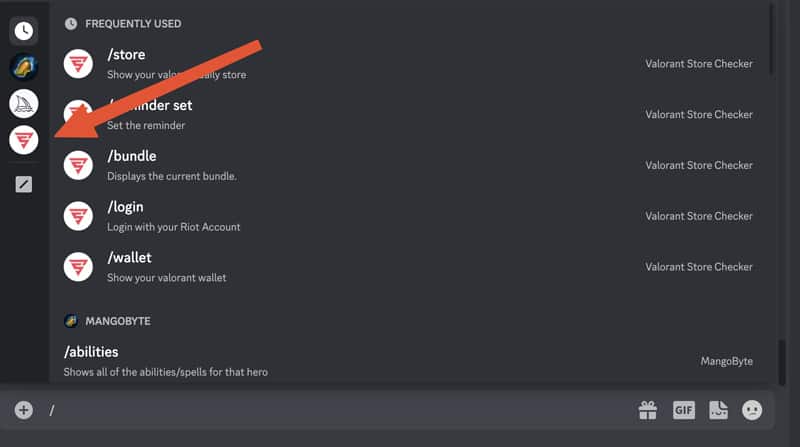Open the Frequently Used clock icon in sidebar
The height and width of the screenshot is (447, 800).
24,31
